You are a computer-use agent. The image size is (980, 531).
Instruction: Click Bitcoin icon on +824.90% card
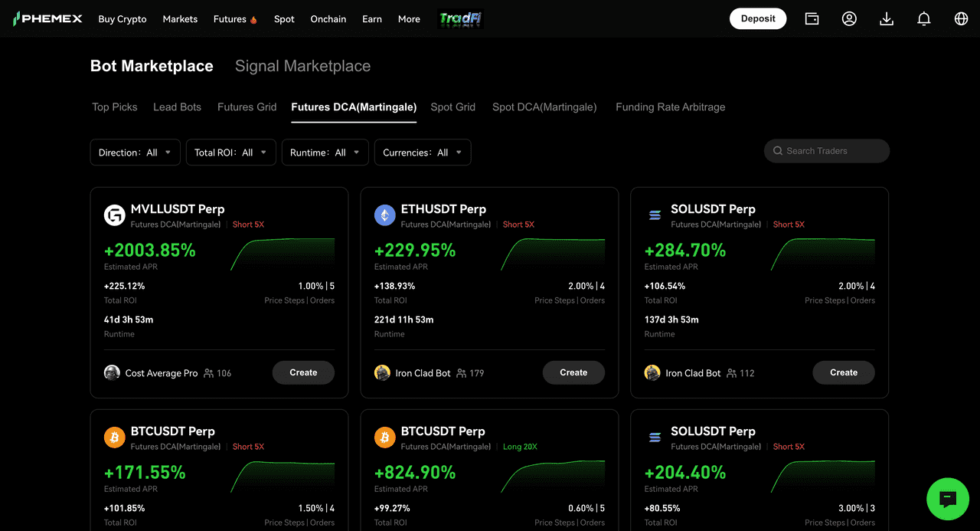pyautogui.click(x=384, y=438)
